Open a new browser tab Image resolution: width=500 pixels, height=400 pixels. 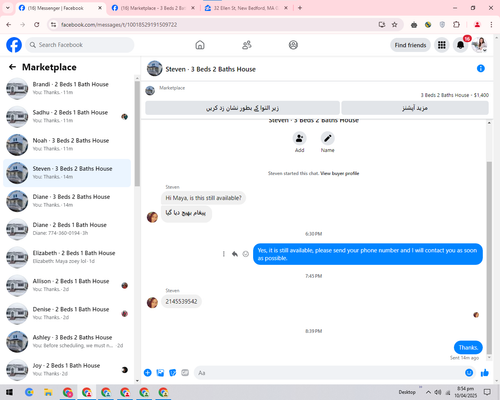(x=300, y=8)
